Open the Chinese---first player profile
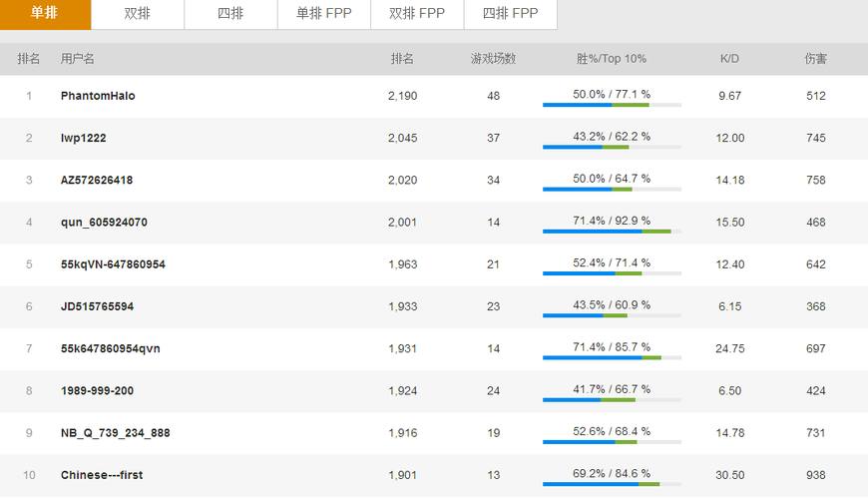Image resolution: width=868 pixels, height=500 pixels. (102, 475)
